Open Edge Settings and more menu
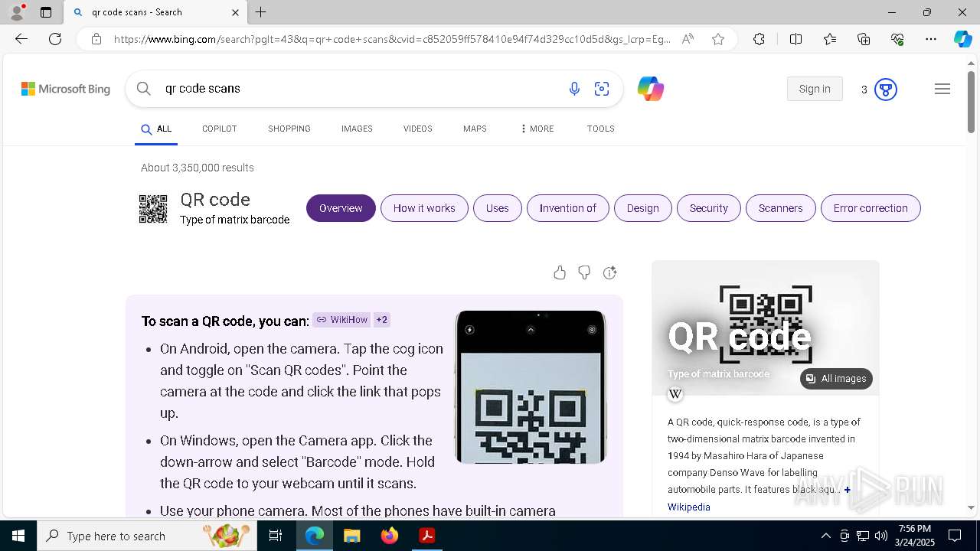980x551 pixels. [931, 39]
